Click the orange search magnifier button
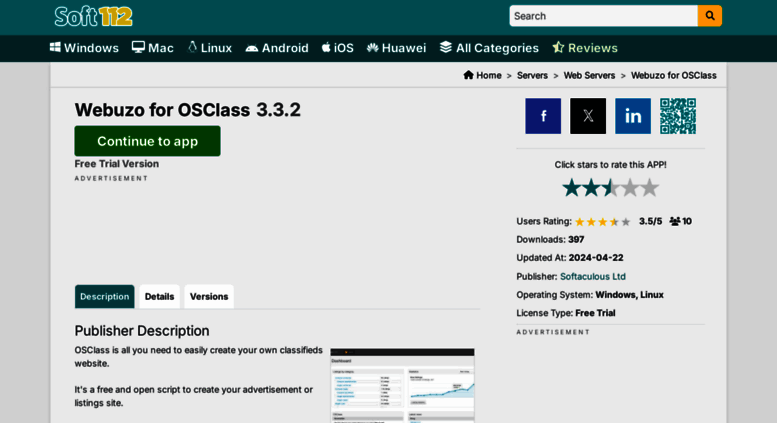This screenshot has width=777, height=423. [710, 16]
